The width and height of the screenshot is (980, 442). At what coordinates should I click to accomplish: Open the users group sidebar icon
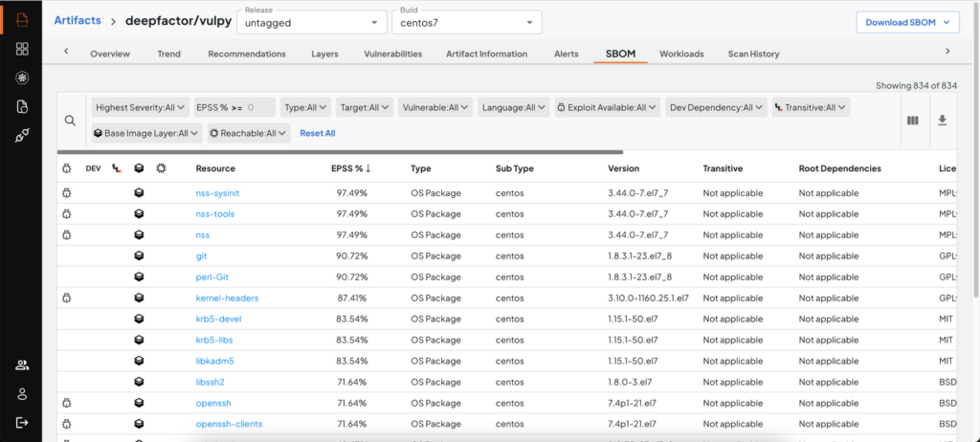coord(22,365)
